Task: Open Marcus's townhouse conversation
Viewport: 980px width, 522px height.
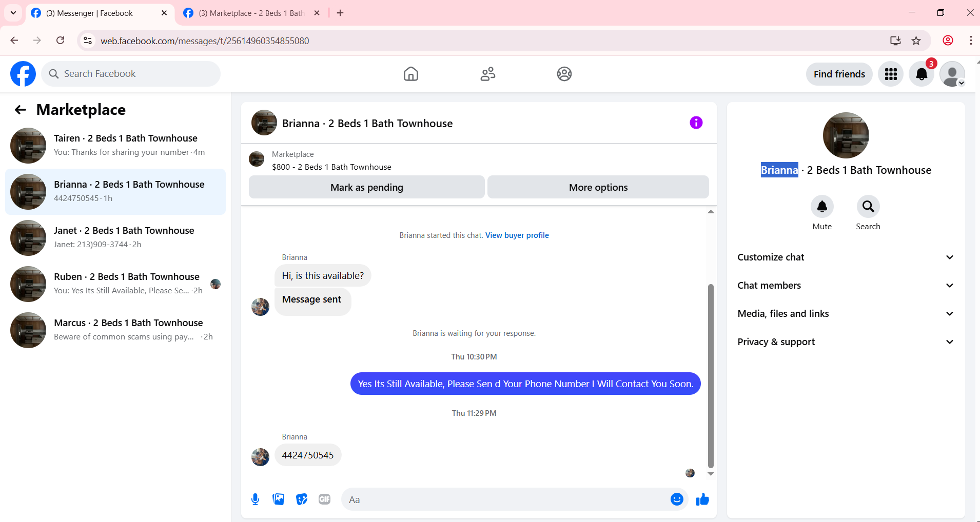Action: point(115,330)
